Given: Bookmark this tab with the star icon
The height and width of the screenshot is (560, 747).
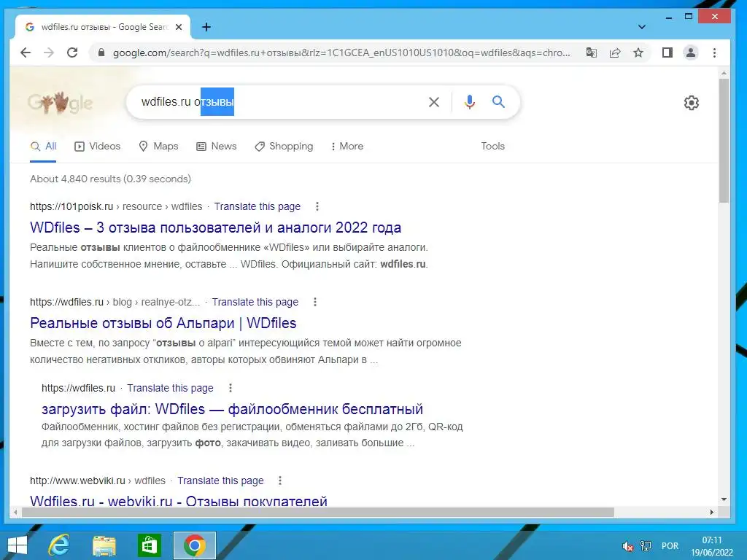Looking at the screenshot, I should coord(638,52).
